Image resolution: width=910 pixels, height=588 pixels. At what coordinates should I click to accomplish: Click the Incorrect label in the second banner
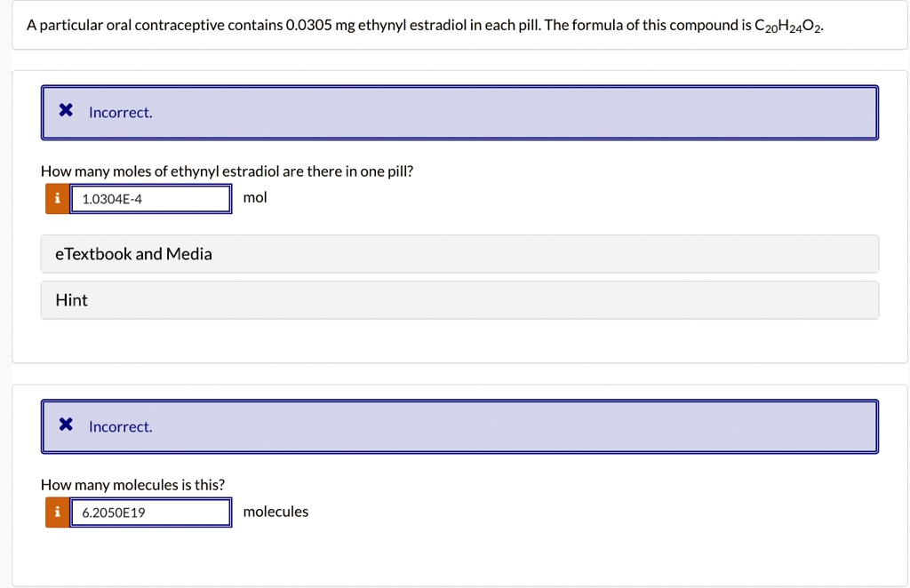point(119,426)
